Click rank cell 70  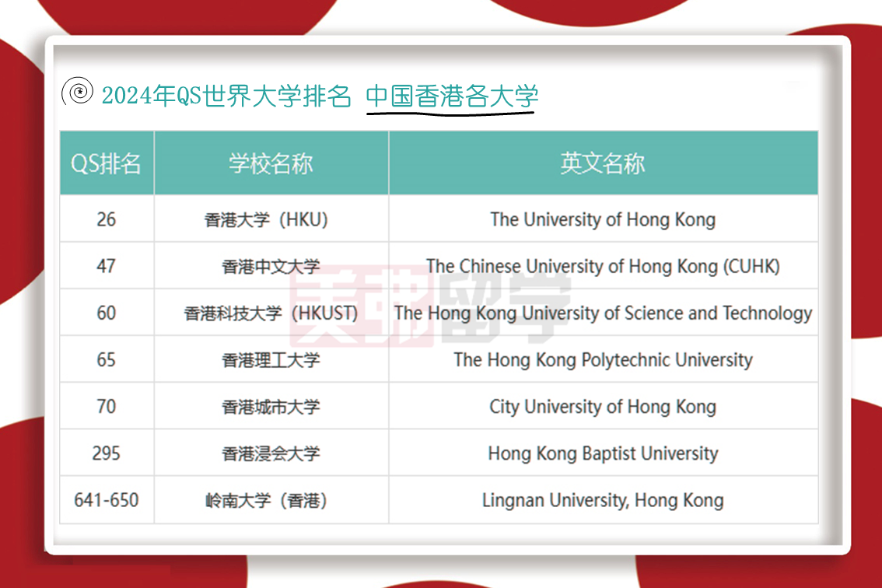pos(107,406)
